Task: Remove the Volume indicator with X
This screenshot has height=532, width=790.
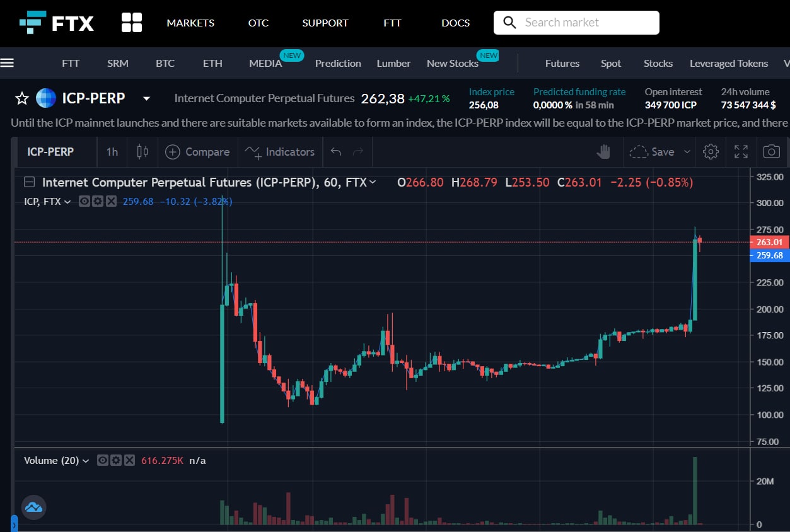Action: (x=129, y=461)
